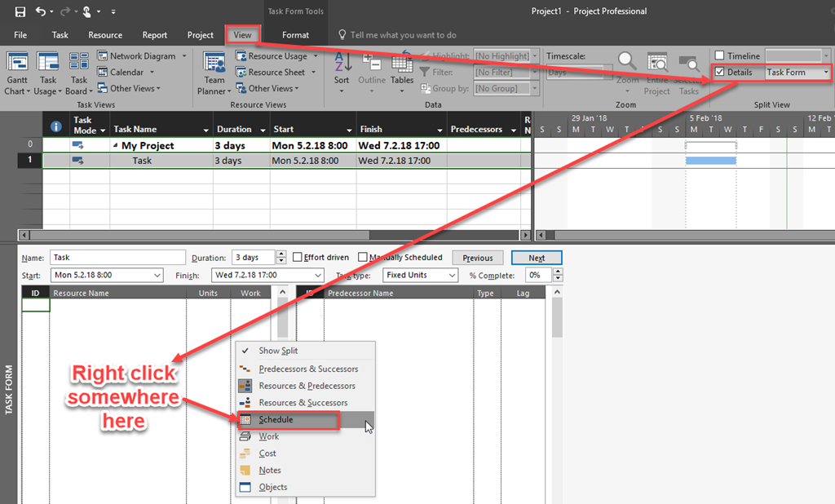Uncheck the Details checkbox
This screenshot has height=504, width=835.
[x=719, y=73]
